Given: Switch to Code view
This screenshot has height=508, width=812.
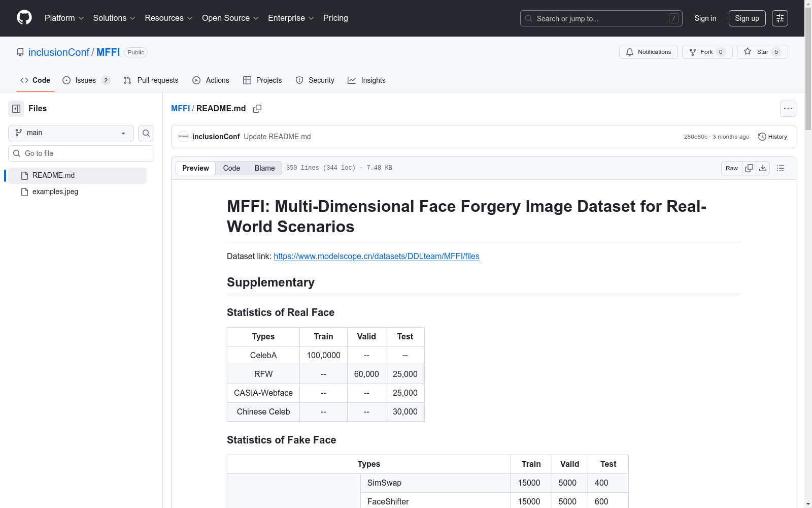Looking at the screenshot, I should click(x=231, y=168).
